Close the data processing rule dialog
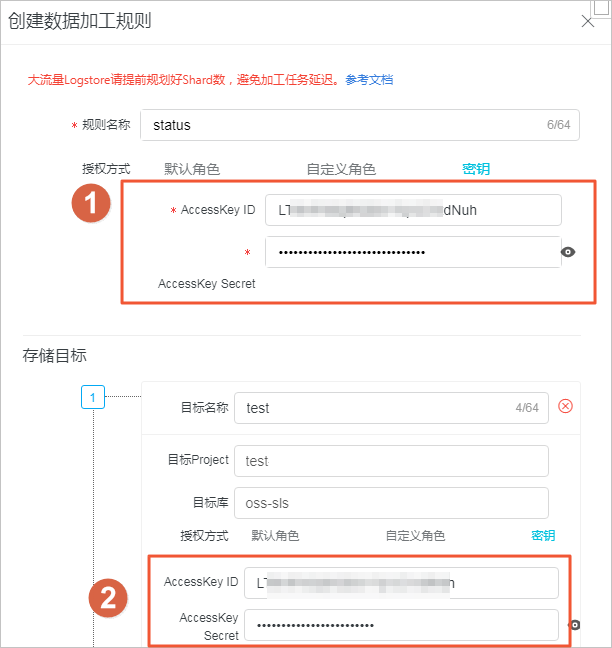The height and width of the screenshot is (648, 612). (x=587, y=21)
